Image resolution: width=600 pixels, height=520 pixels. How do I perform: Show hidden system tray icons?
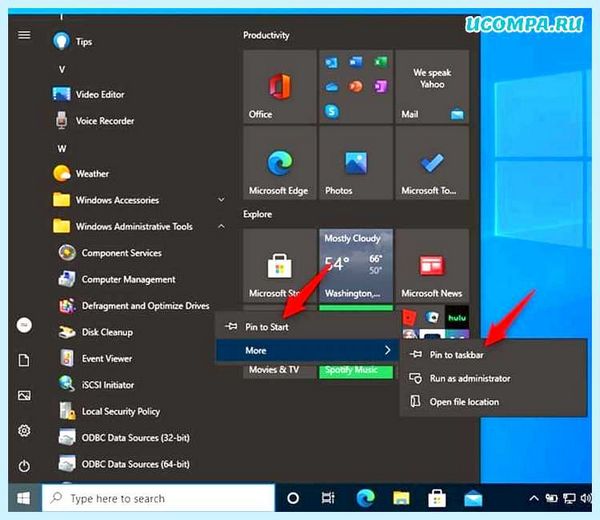click(x=533, y=498)
